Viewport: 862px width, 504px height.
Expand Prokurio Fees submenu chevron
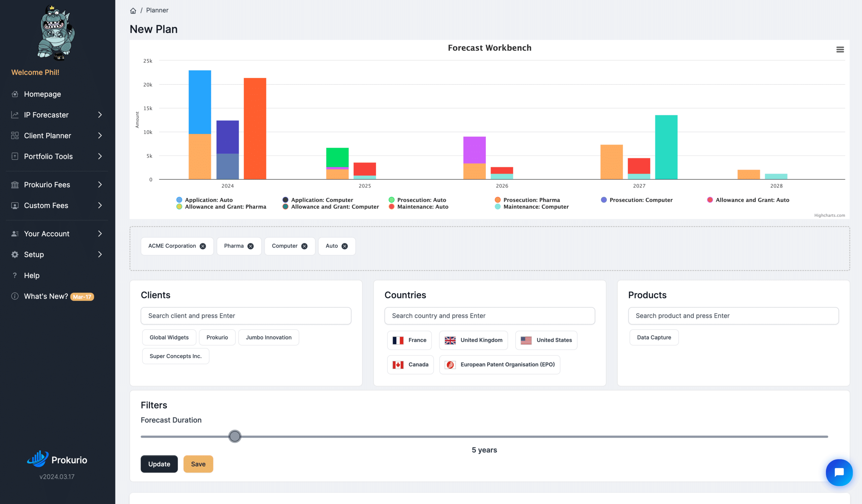coord(100,184)
